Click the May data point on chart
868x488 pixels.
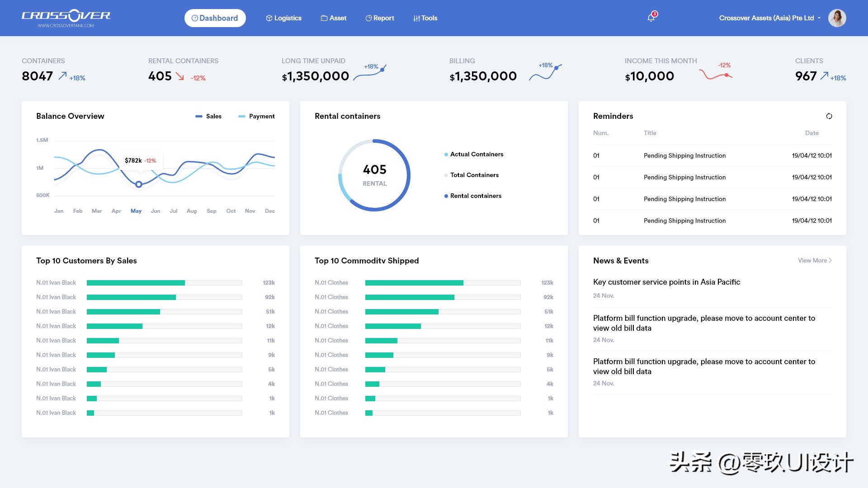click(x=139, y=184)
